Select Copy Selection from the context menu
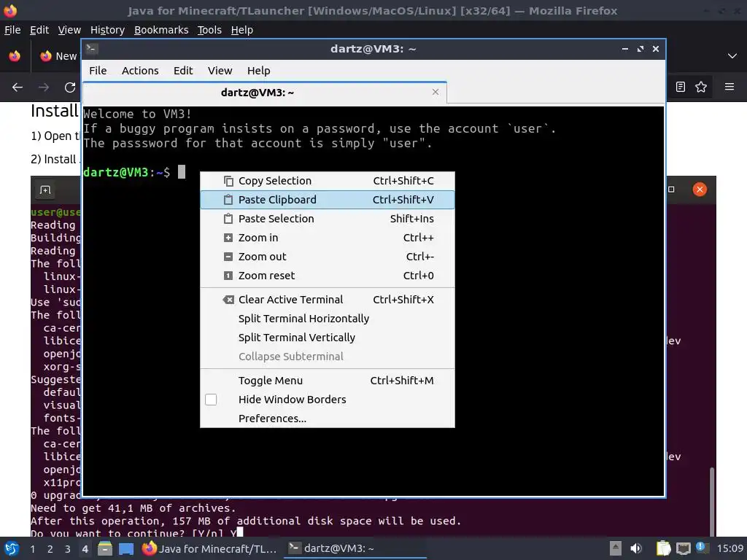 (x=328, y=181)
